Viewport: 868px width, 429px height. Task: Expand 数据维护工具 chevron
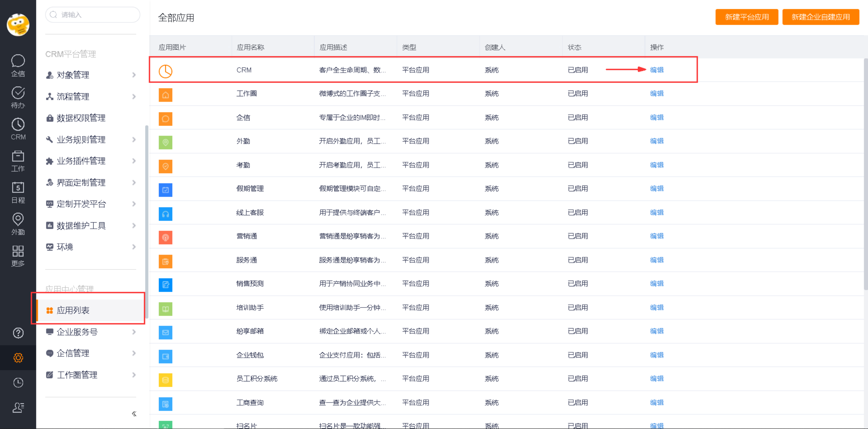coord(134,226)
